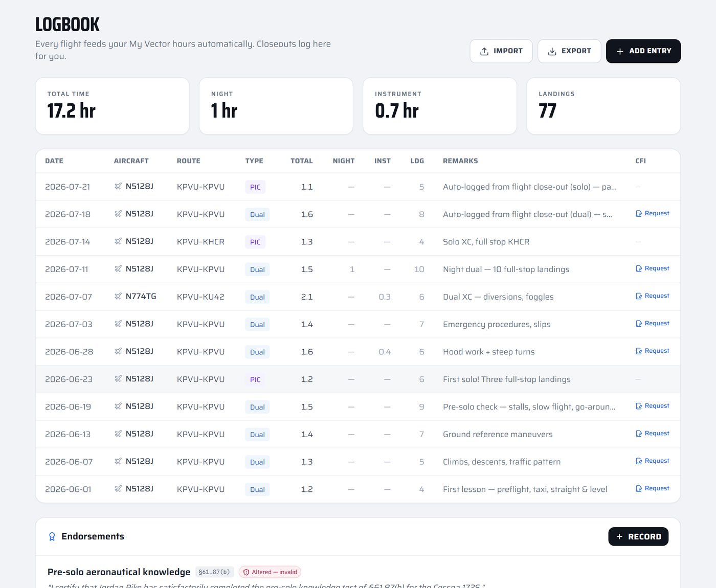Click the plus icon in Record button
This screenshot has height=588, width=716.
[x=619, y=537]
